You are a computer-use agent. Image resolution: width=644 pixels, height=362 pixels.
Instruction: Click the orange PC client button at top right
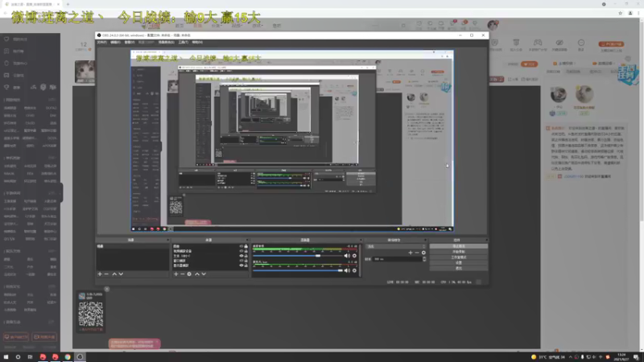pyautogui.click(x=611, y=44)
